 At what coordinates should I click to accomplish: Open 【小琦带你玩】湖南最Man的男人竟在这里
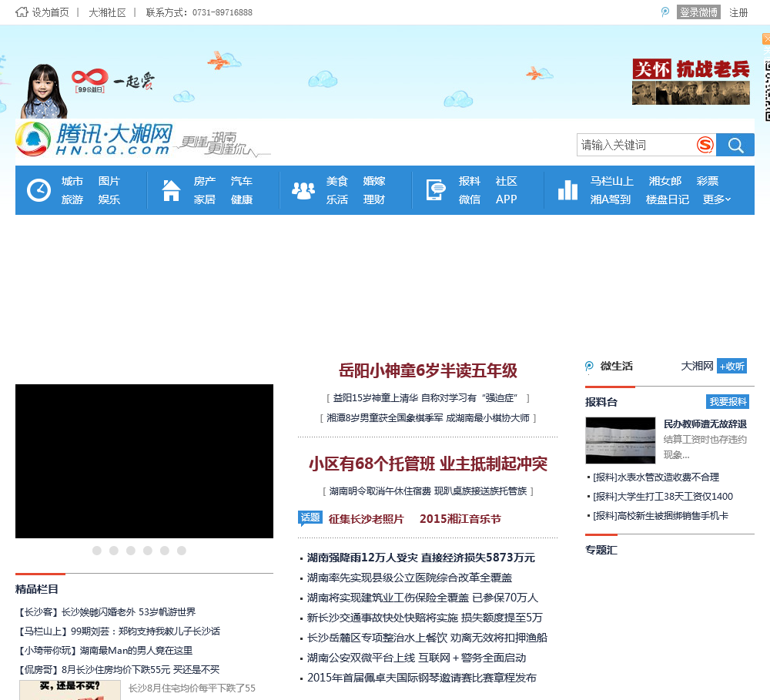pyautogui.click(x=105, y=651)
